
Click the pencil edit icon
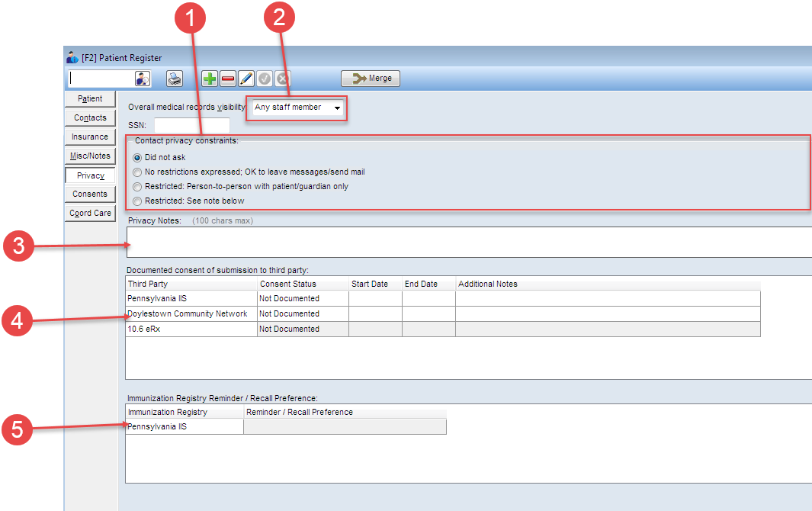[x=246, y=79]
